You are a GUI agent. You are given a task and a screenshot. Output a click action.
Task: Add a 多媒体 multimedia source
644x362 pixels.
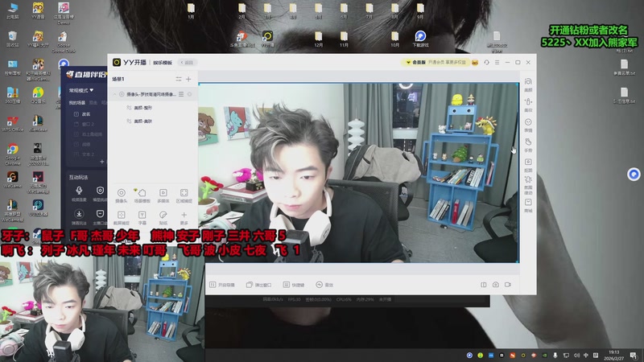pyautogui.click(x=163, y=193)
